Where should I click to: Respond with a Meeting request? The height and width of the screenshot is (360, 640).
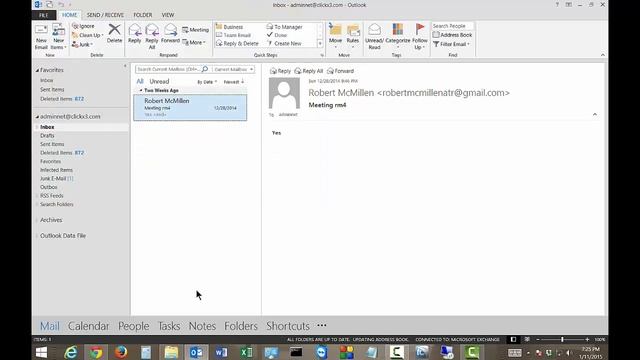click(x=195, y=30)
